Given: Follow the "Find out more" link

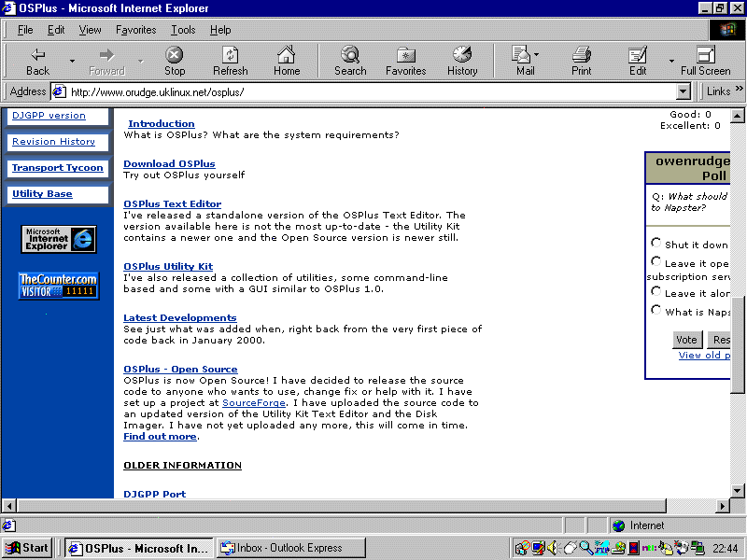Looking at the screenshot, I should pos(160,437).
